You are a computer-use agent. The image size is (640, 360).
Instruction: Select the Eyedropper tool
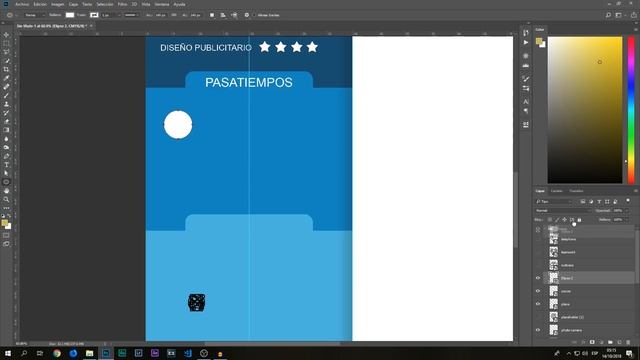pyautogui.click(x=6, y=78)
